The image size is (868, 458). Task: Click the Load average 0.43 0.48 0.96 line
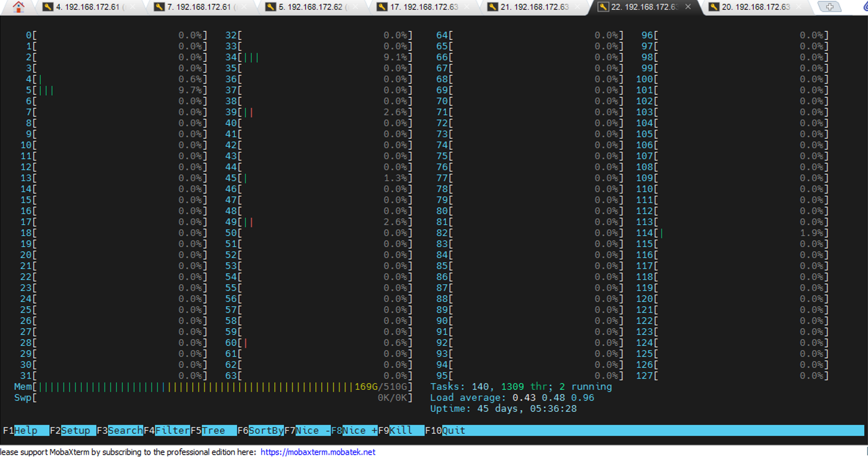point(512,398)
